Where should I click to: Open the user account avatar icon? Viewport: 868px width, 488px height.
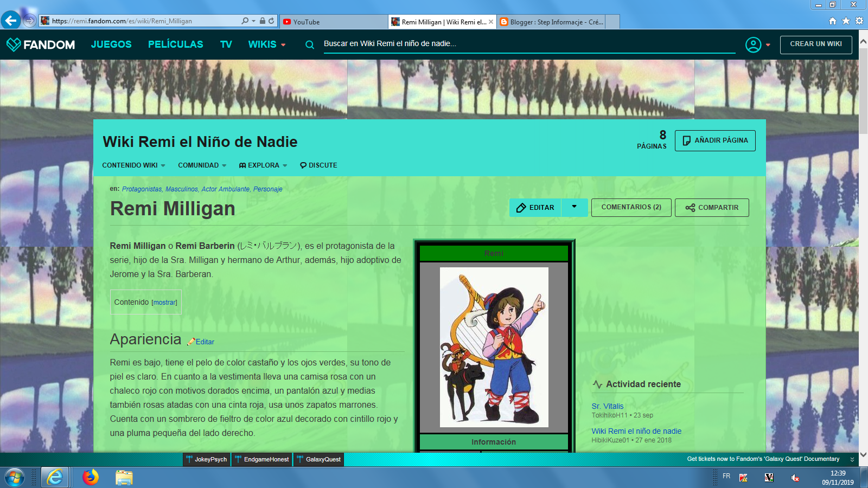click(x=753, y=44)
